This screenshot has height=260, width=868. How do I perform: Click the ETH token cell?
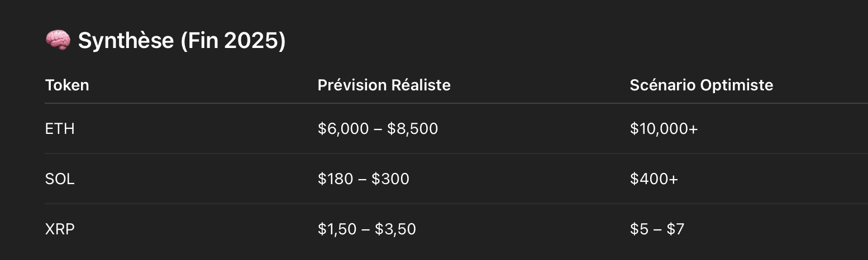pos(60,129)
